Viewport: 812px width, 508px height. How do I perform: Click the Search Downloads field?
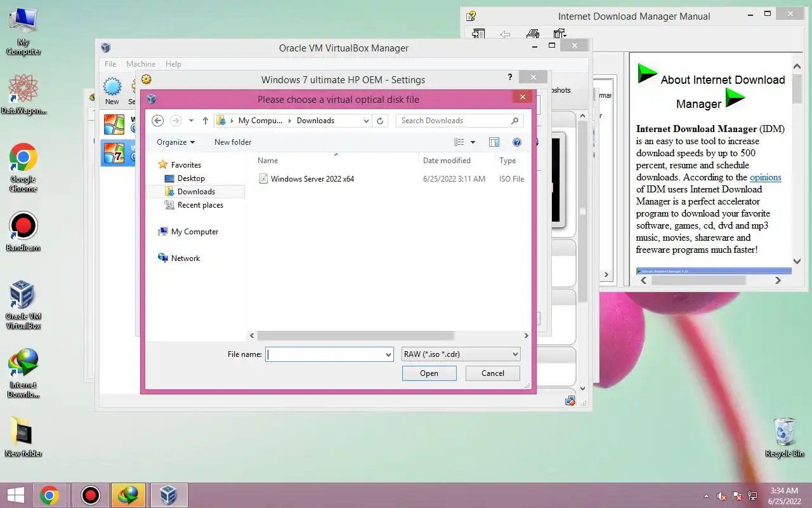460,121
